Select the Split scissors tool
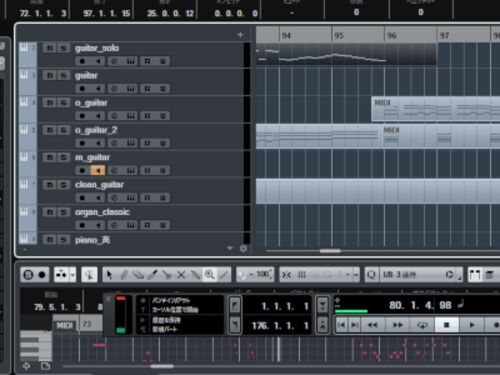The image size is (500, 375). coord(167,275)
